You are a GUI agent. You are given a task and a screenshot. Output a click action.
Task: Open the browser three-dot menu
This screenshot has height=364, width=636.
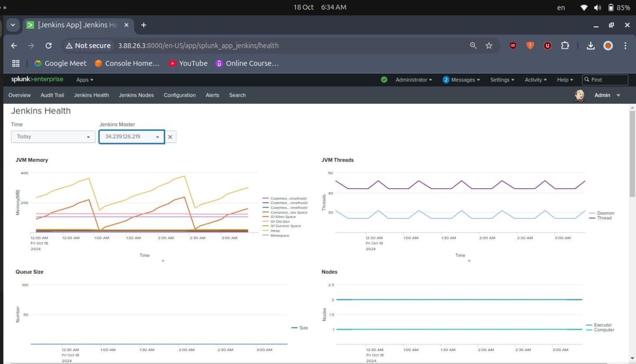tap(625, 46)
